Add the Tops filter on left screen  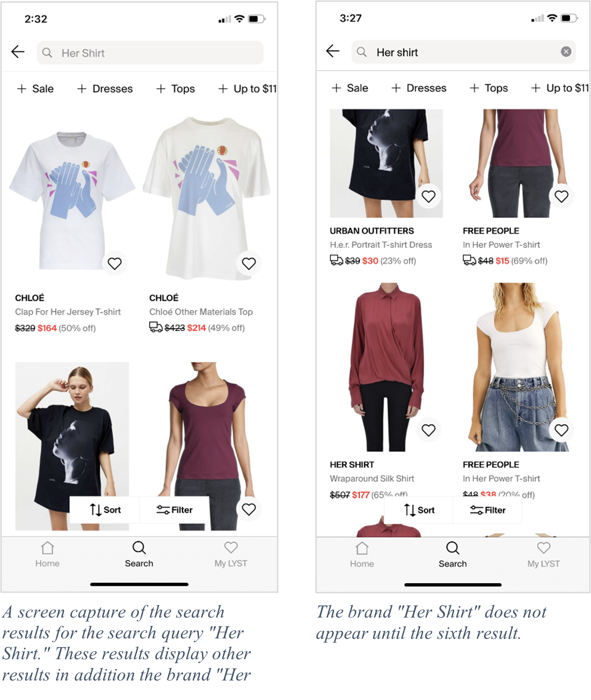pyautogui.click(x=175, y=89)
